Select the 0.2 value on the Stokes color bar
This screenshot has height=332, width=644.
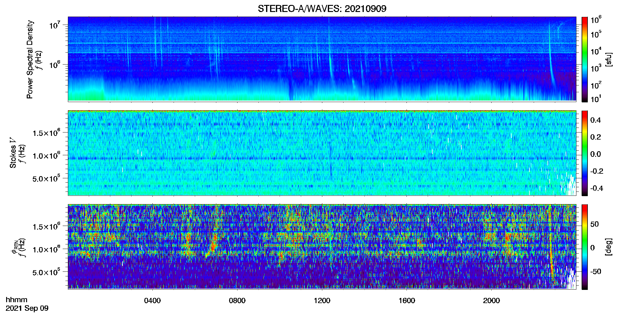point(595,137)
